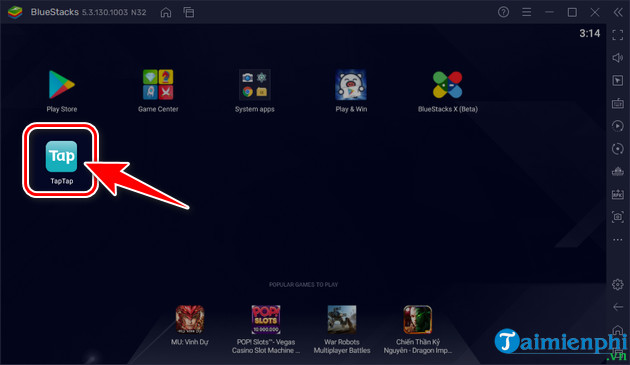The width and height of the screenshot is (630, 365).
Task: Click the volume speaker icon
Action: tap(618, 57)
